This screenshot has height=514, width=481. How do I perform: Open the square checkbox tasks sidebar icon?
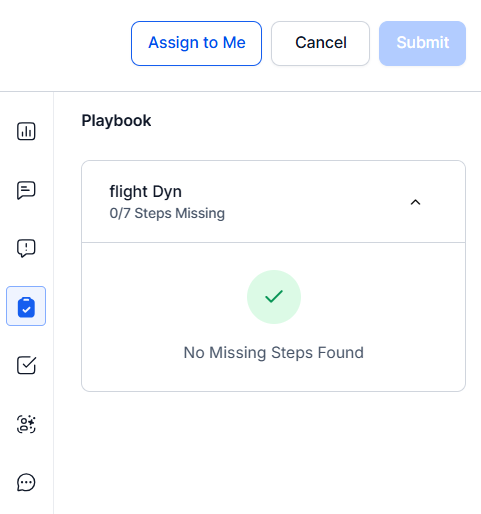[26, 365]
